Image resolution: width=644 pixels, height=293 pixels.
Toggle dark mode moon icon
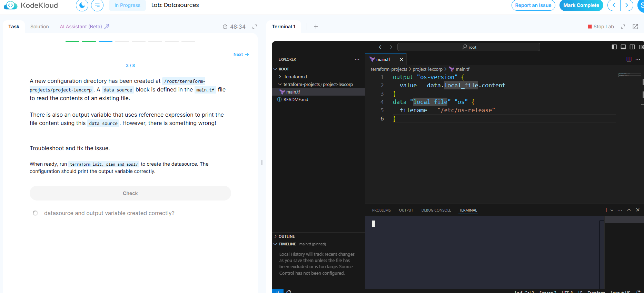[82, 5]
